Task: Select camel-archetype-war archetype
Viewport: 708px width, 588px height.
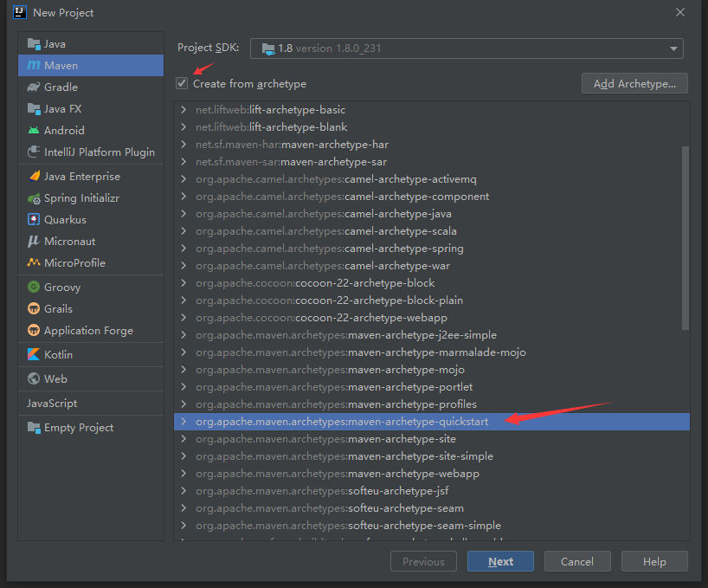Action: coord(432,266)
